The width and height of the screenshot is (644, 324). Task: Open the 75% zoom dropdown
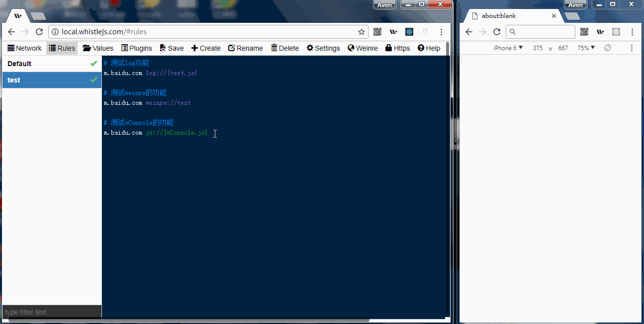tap(586, 48)
